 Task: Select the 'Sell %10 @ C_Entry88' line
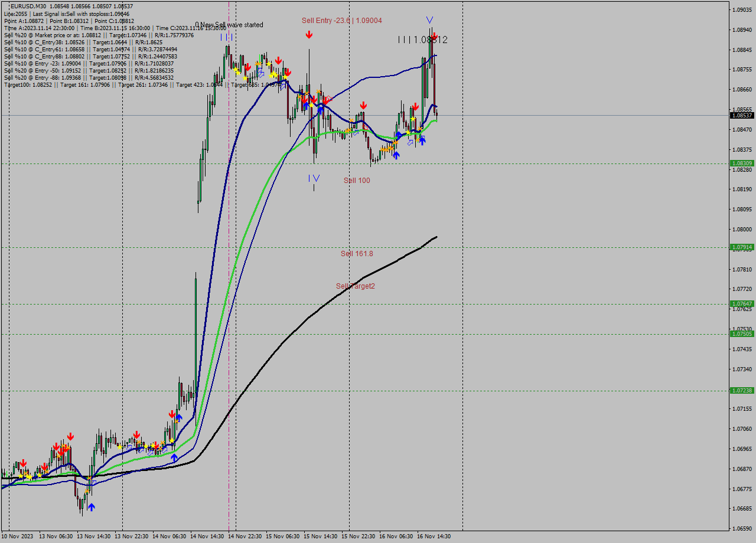click(x=90, y=56)
